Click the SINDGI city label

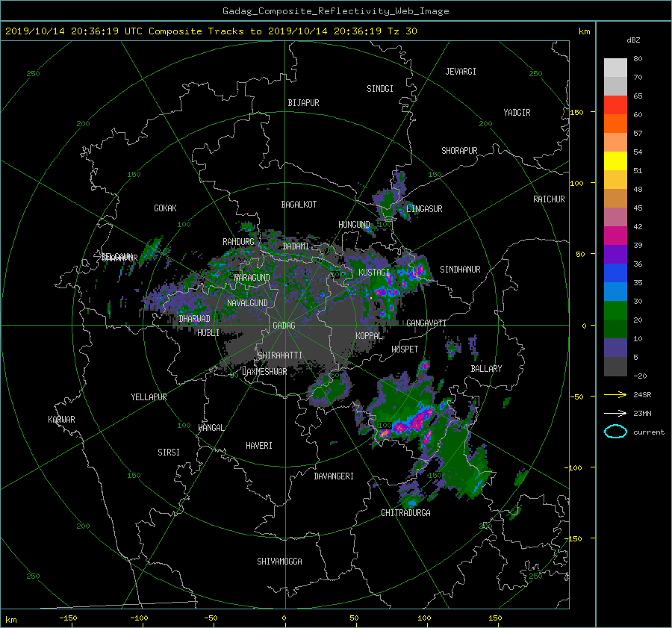[380, 89]
